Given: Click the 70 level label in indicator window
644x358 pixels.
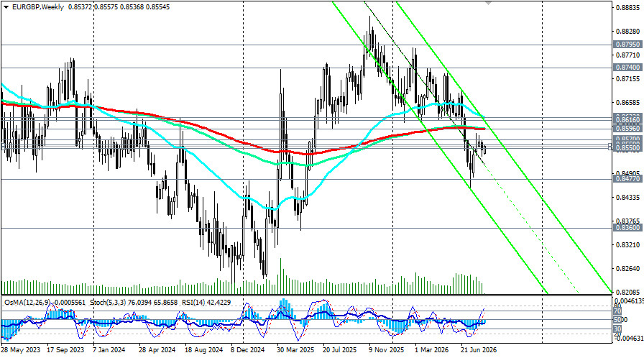Looking at the screenshot, I should point(617,311).
